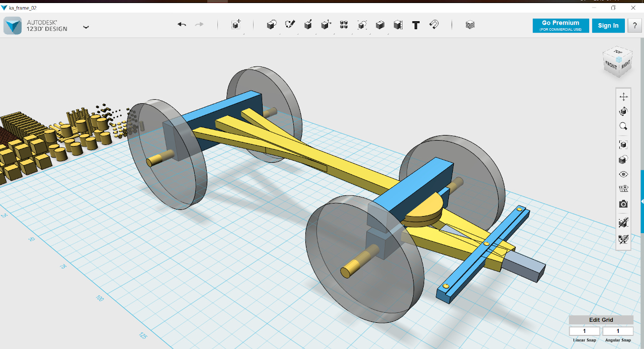Screen dimensions: 644x349
Task: Select the Pan navigation tool
Action: [x=623, y=97]
